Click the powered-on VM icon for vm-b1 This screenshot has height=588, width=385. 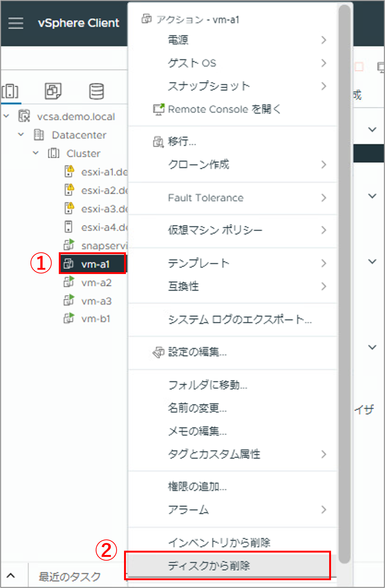[69, 318]
